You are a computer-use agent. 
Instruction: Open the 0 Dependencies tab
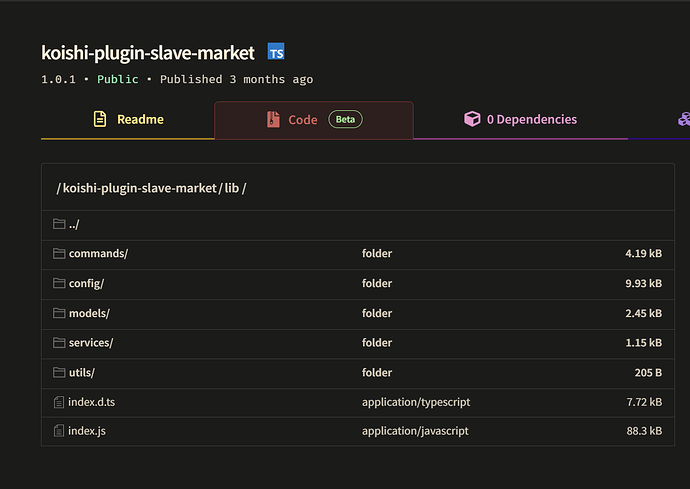click(531, 120)
